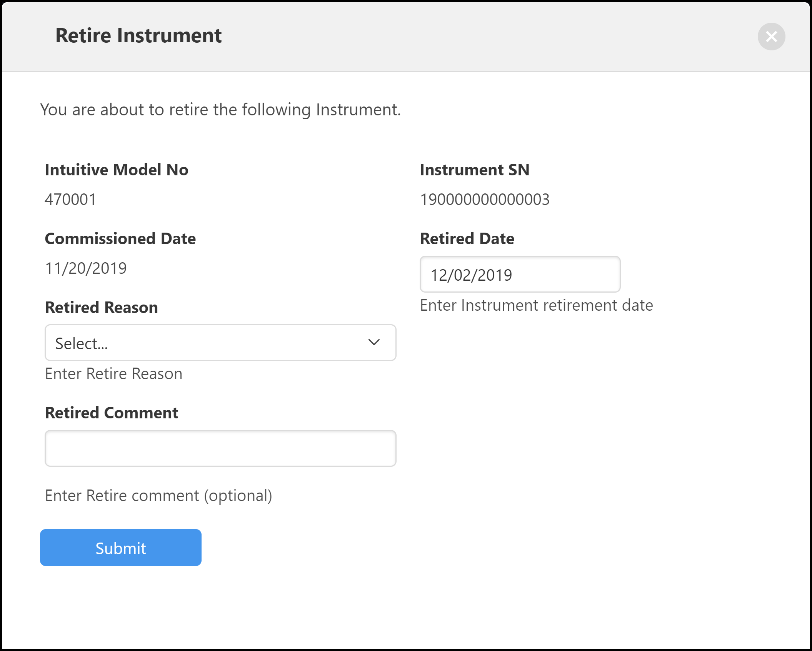
Task: Click the model number value 470001
Action: pos(70,200)
